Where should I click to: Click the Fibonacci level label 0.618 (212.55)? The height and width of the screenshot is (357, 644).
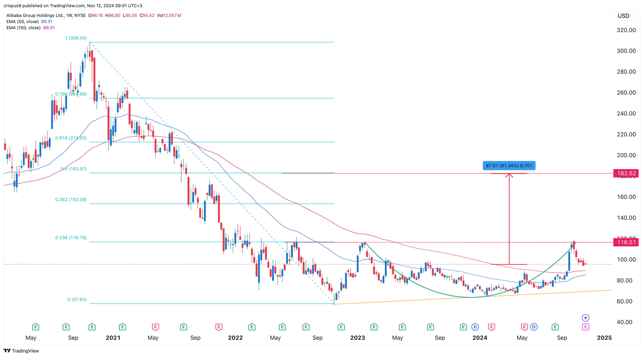tap(71, 138)
